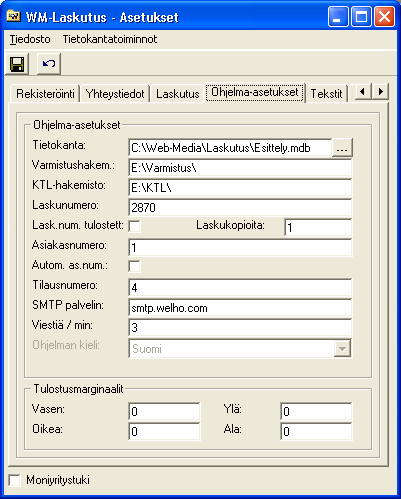The height and width of the screenshot is (499, 401).
Task: Switch to the Yhteystiedot tab
Action: coord(115,94)
